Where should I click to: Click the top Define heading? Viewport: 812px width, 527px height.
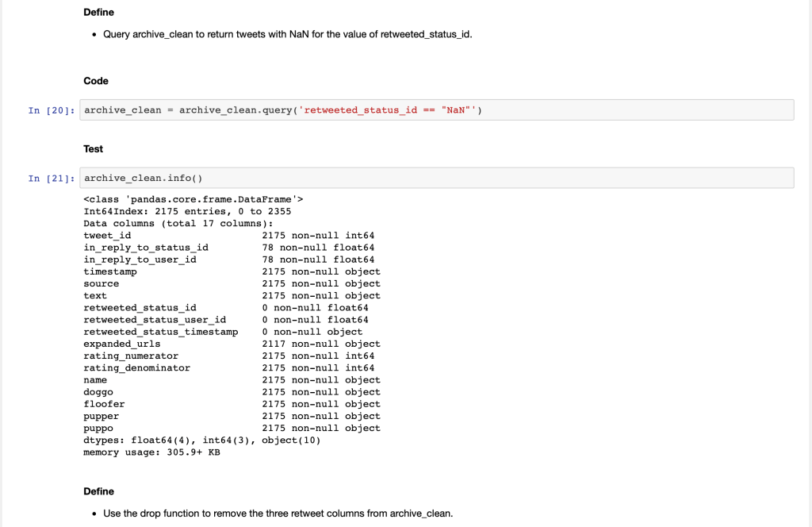point(98,12)
